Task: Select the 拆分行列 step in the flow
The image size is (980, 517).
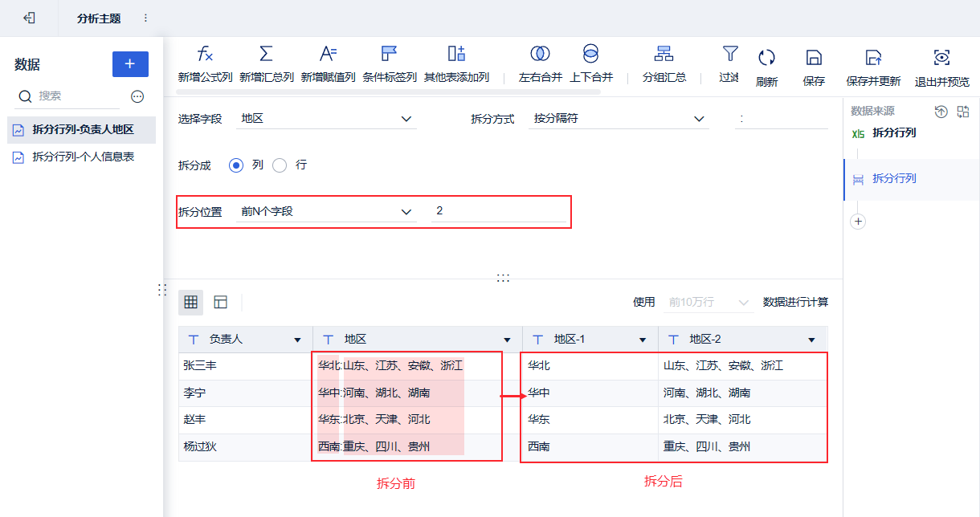Action: pos(912,179)
